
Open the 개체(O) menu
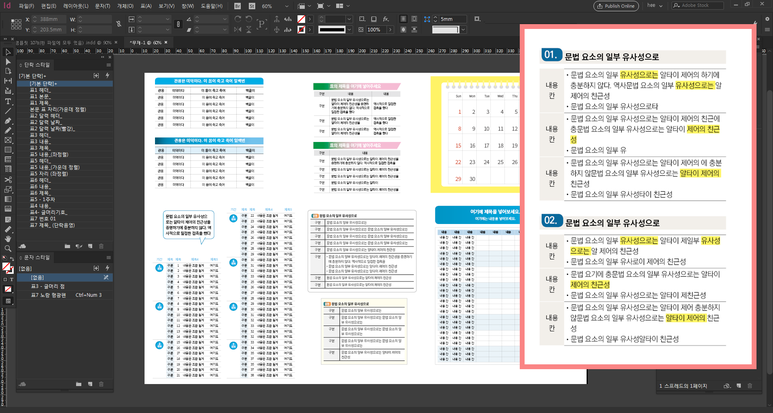[x=125, y=6]
